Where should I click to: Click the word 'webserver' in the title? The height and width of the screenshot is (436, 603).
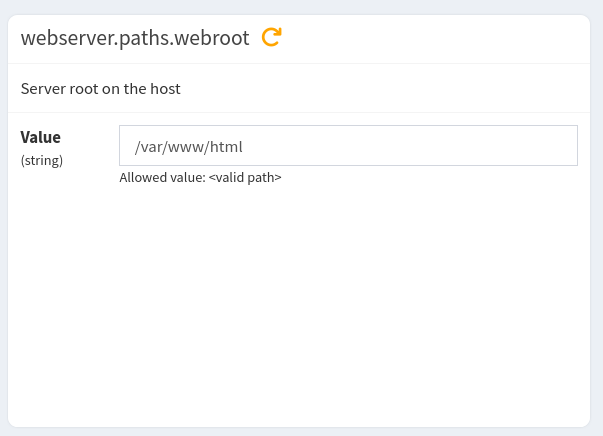[61, 38]
